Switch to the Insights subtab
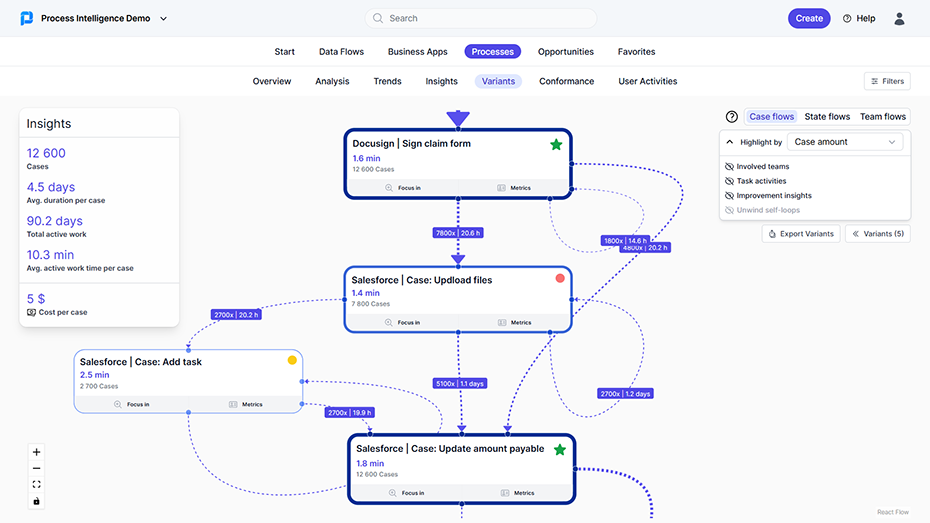Image resolution: width=930 pixels, height=523 pixels. pyautogui.click(x=441, y=81)
